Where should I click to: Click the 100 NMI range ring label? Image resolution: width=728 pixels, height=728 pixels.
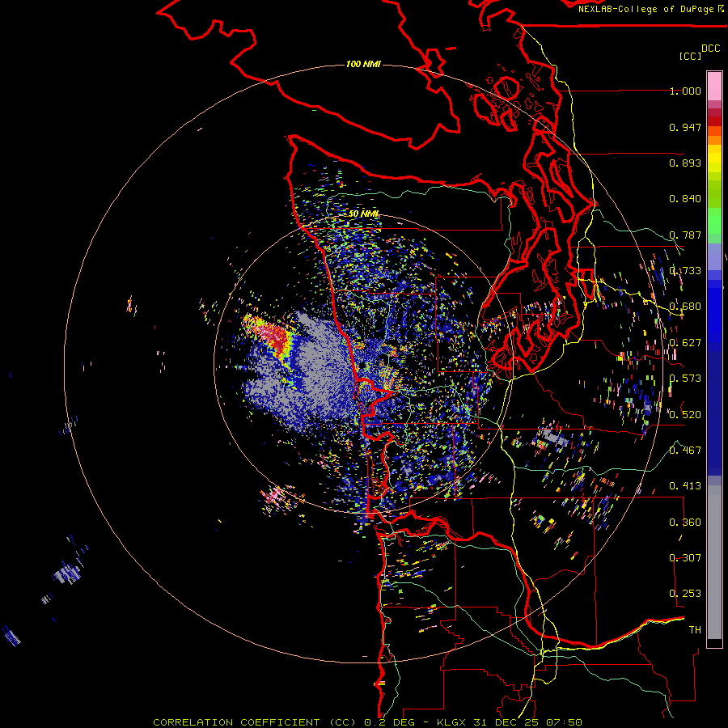(x=363, y=64)
